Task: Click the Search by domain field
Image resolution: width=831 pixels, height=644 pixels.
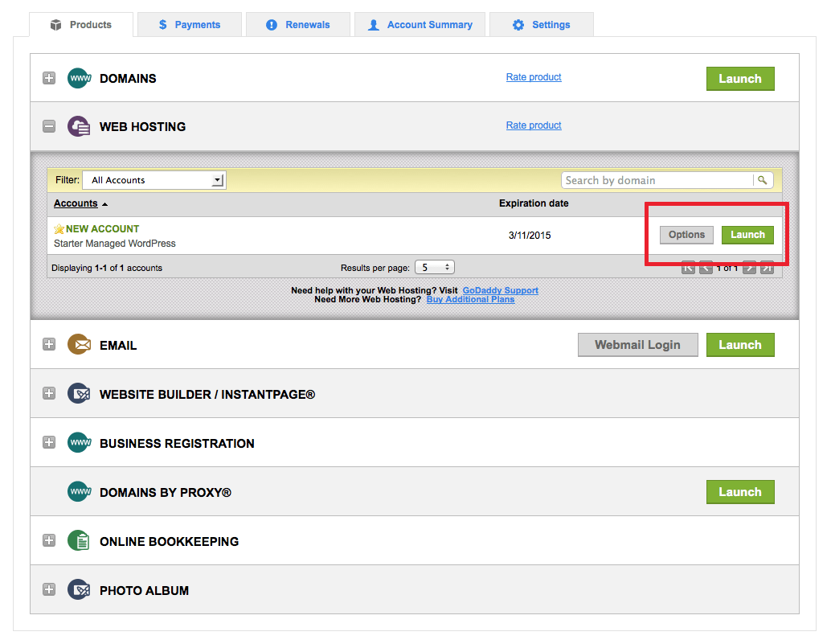Action: 657,180
